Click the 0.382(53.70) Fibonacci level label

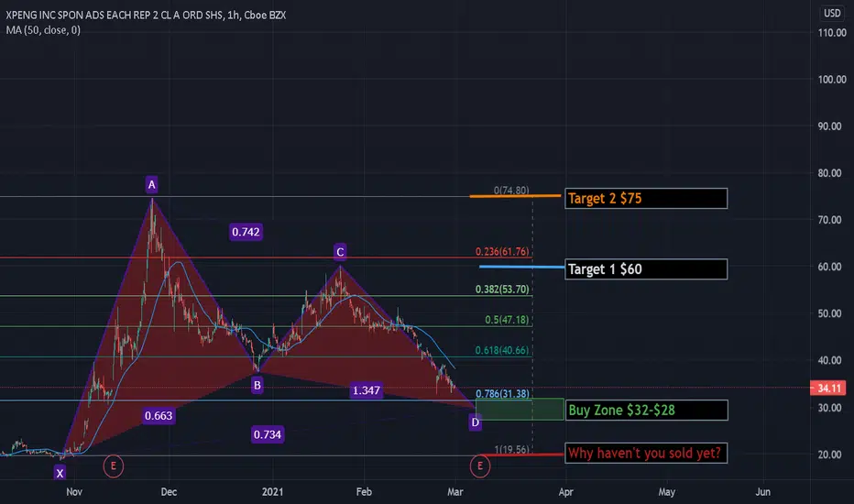pyautogui.click(x=501, y=290)
